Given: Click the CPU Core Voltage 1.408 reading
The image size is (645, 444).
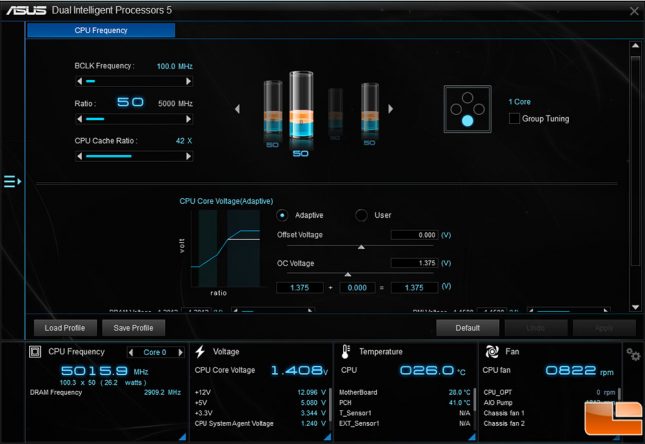Looking at the screenshot, I should 299,370.
